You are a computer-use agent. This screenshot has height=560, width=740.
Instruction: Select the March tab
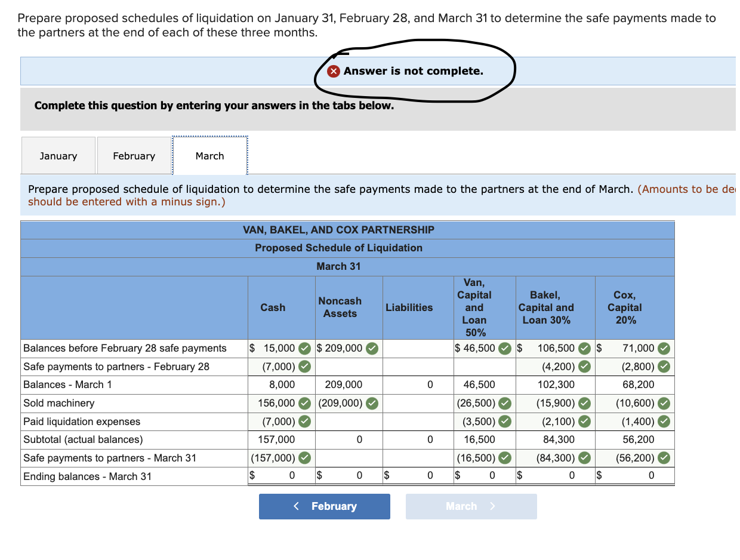point(209,155)
